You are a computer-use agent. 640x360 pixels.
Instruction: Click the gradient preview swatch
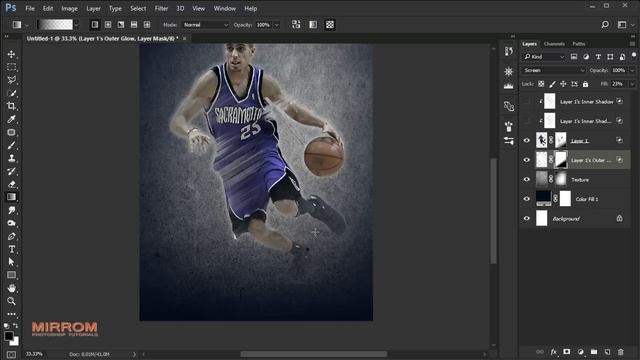coord(55,25)
